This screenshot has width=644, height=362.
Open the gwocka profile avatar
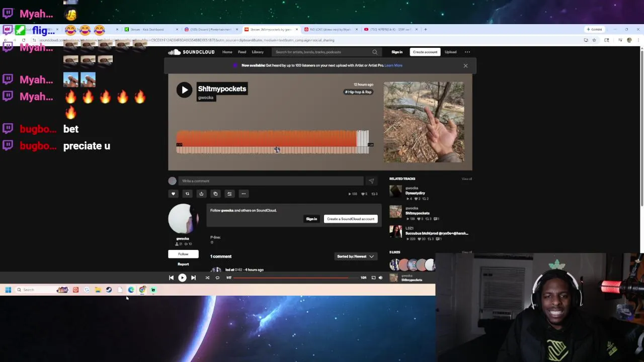point(183,219)
